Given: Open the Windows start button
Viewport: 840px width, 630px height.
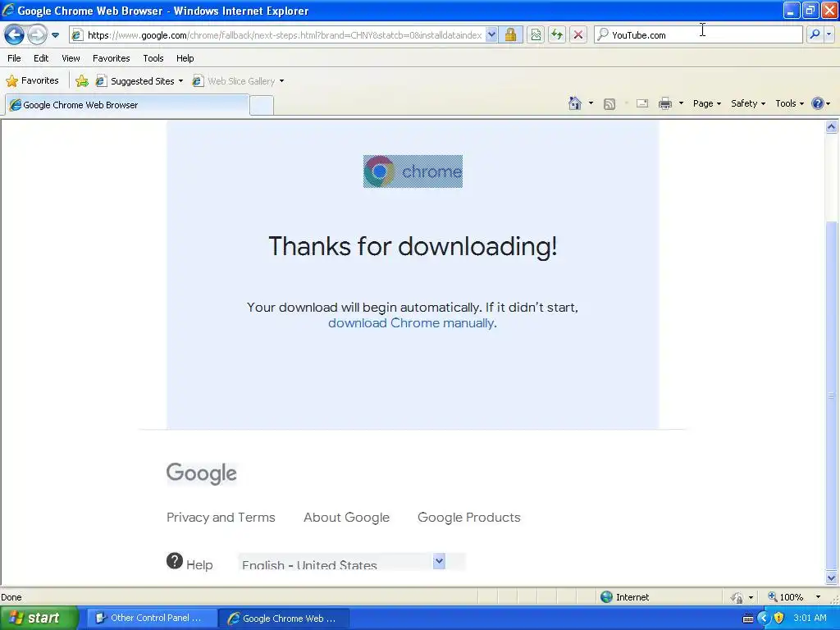Looking at the screenshot, I should tap(39, 619).
